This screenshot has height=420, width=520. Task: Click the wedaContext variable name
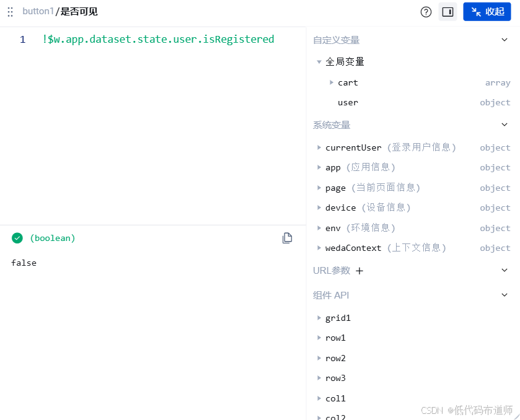point(353,248)
